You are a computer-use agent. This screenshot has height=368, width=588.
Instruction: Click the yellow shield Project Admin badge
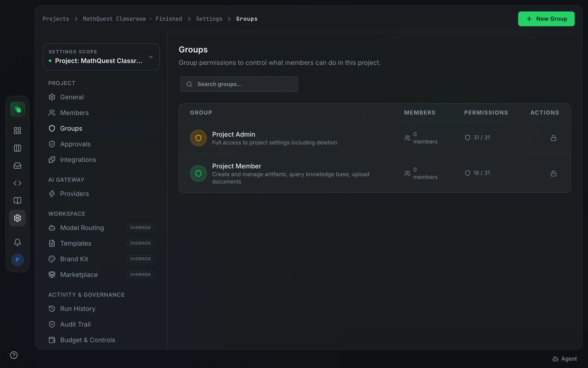coord(198,138)
